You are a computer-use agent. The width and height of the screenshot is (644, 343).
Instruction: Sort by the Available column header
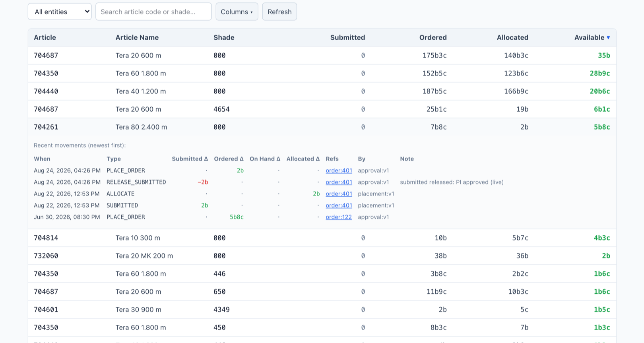(x=592, y=37)
